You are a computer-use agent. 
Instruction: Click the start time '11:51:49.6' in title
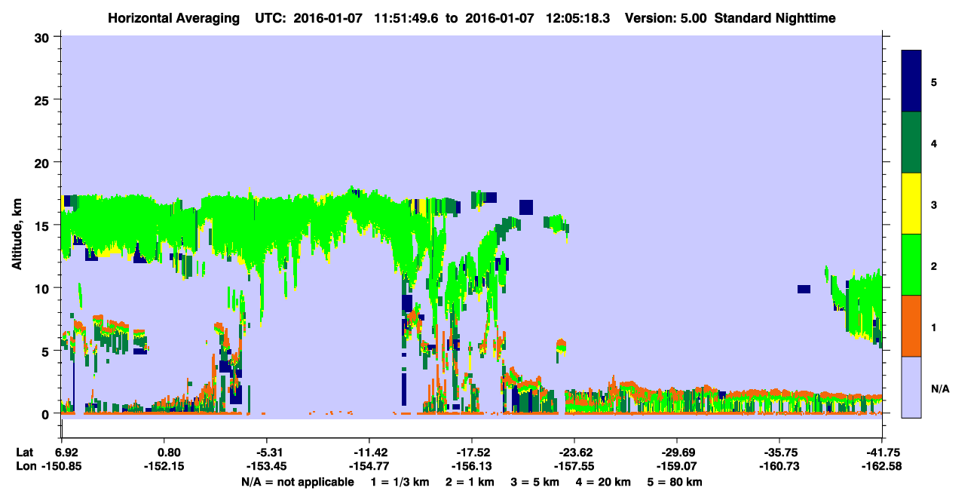point(406,18)
